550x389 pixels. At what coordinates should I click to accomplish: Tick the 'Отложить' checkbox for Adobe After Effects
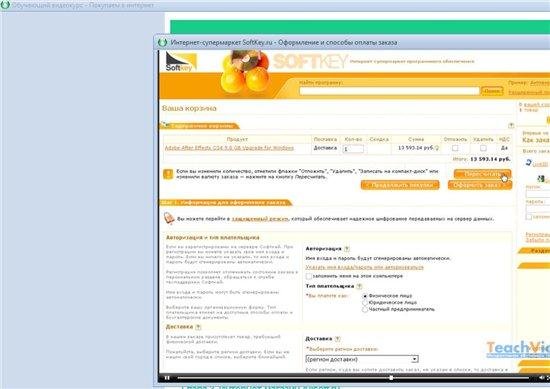[x=455, y=148]
